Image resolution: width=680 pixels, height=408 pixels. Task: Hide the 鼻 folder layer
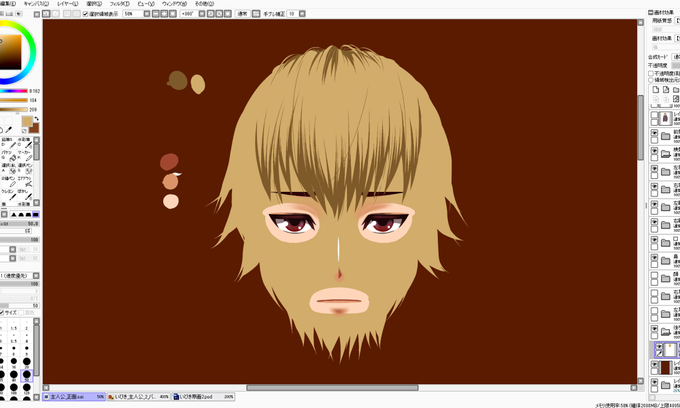654,257
